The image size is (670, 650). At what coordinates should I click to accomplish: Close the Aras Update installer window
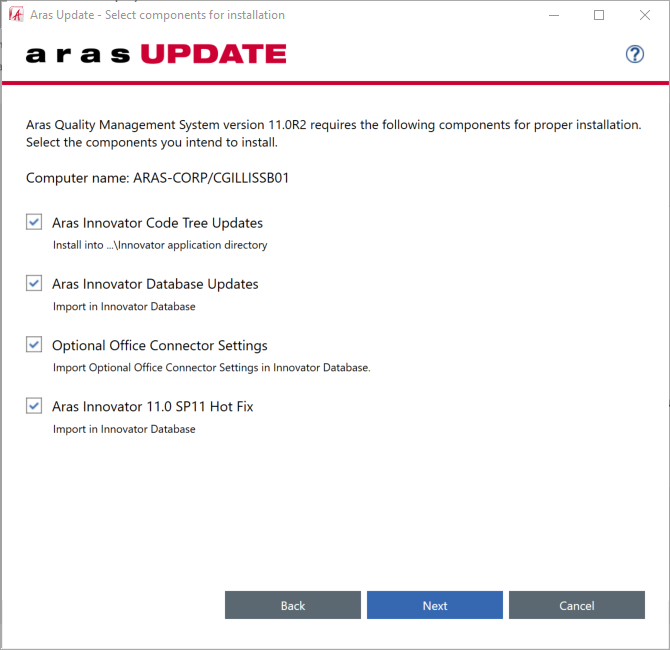pos(645,15)
